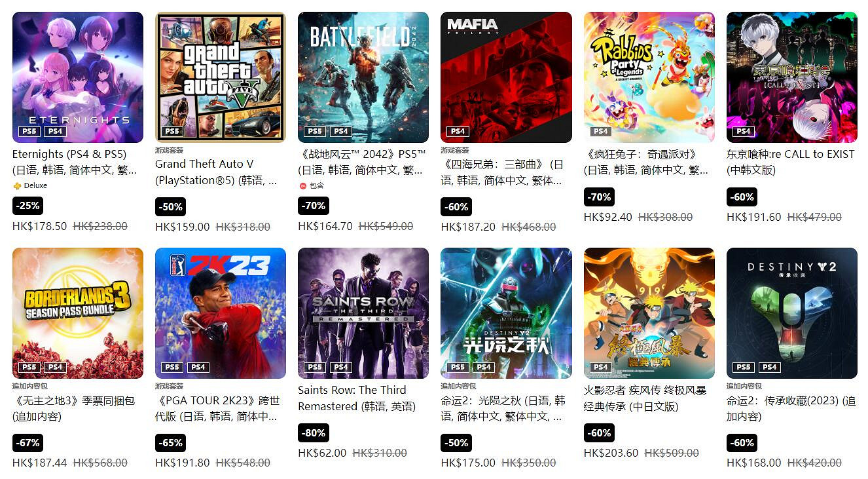This screenshot has width=868, height=479.
Task: Select the Battlefield 2042 cover image
Action: 363,77
